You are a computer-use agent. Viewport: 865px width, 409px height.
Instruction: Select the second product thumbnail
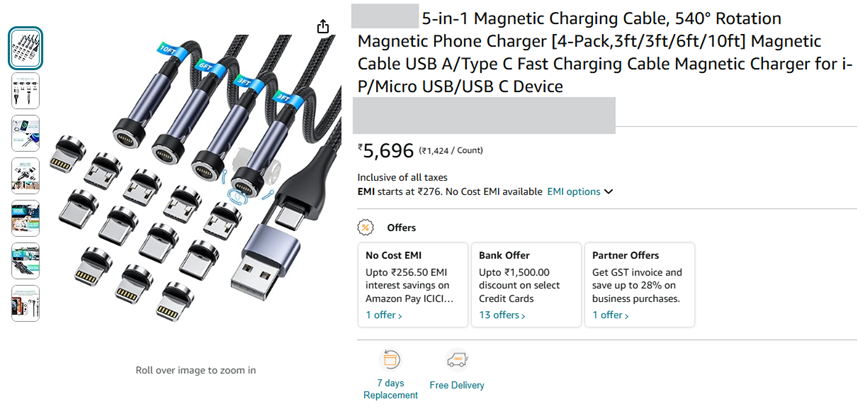click(26, 90)
